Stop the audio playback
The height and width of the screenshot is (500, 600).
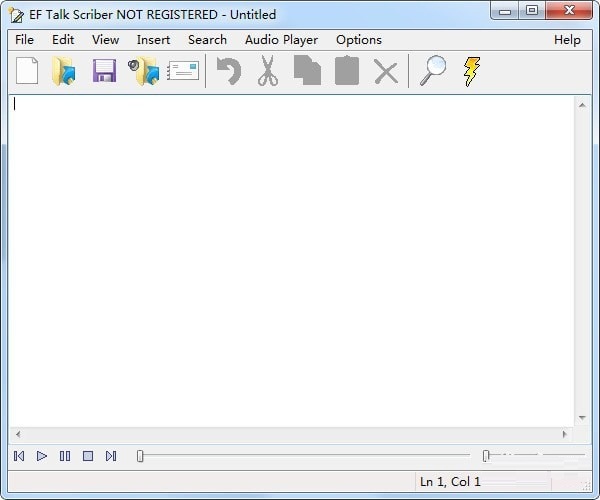[x=88, y=456]
